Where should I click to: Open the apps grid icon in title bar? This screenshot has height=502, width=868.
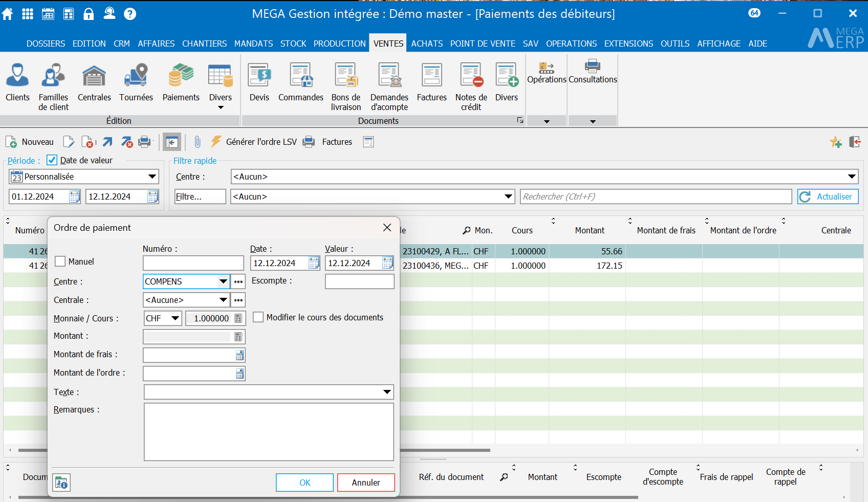[28, 14]
